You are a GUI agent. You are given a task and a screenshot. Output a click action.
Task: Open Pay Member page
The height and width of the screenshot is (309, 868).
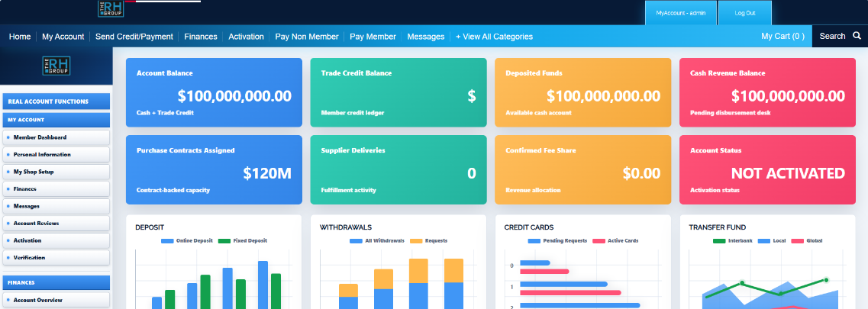point(373,37)
